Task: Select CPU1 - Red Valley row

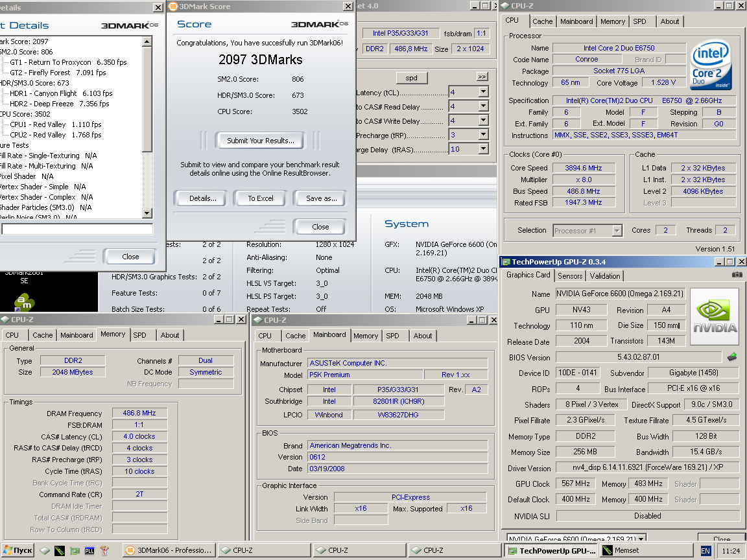Action: pos(55,124)
